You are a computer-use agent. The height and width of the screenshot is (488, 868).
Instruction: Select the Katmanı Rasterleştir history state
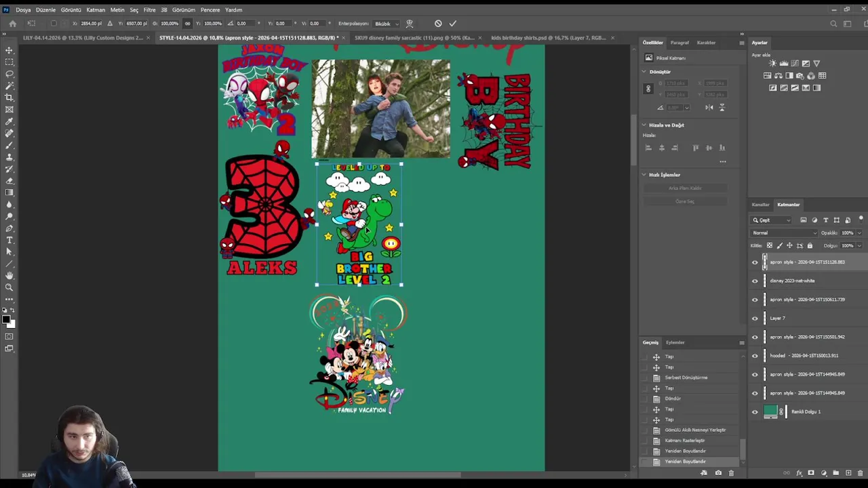[x=684, y=441]
